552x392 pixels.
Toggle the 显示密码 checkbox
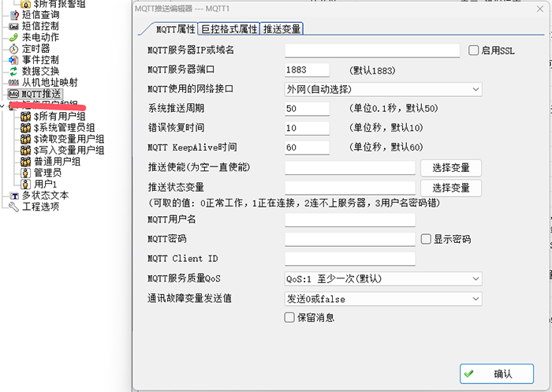point(426,239)
